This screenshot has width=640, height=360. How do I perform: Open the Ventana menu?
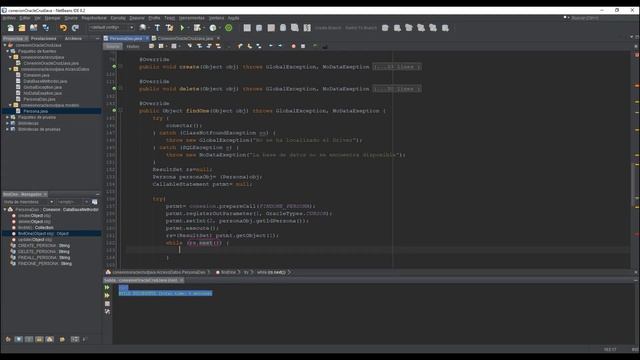(x=216, y=18)
